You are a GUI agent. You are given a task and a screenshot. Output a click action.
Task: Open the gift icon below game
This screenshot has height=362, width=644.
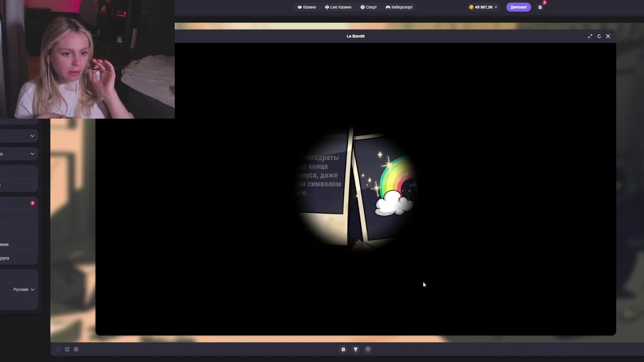(x=343, y=349)
